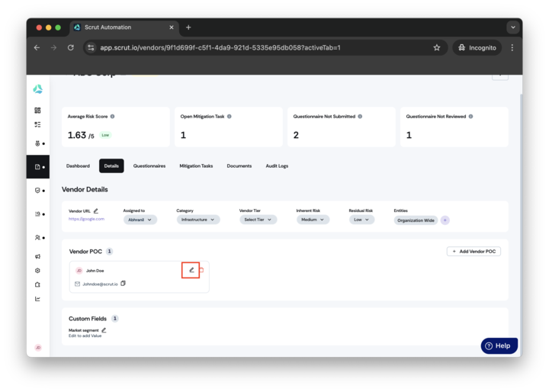Edit the Market segment custom field
This screenshot has width=549, height=392.
(x=104, y=330)
